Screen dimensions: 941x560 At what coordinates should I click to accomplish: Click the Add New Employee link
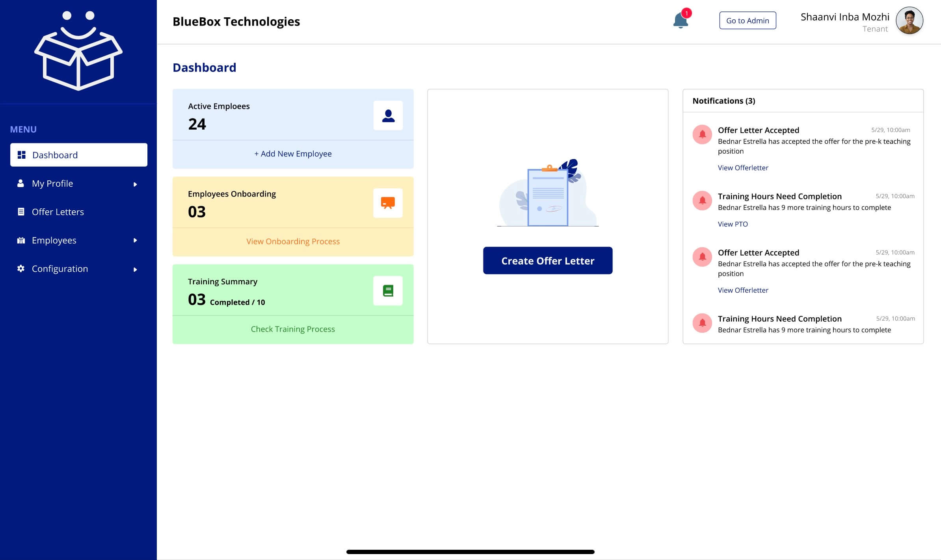click(x=293, y=154)
